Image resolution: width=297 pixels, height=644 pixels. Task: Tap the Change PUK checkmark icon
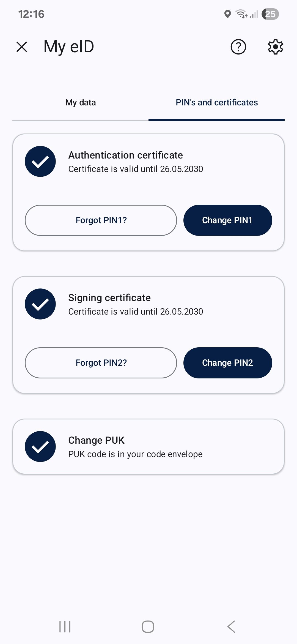(x=40, y=447)
